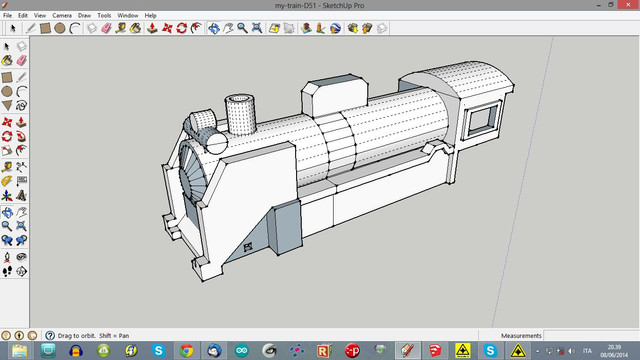Activate Push/Pull in the Large Tool Set

22,122
